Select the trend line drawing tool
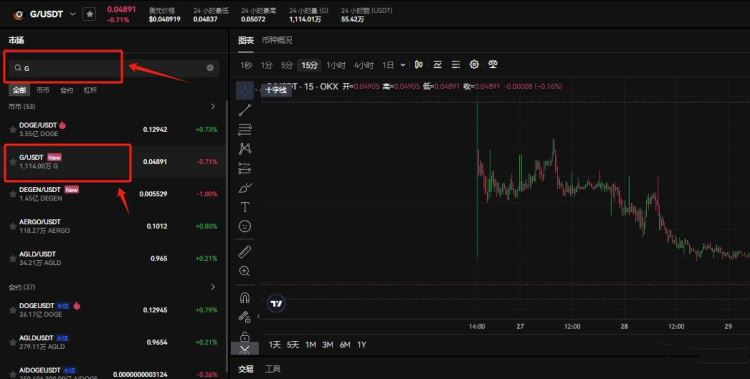The height and width of the screenshot is (379, 750). (x=245, y=110)
